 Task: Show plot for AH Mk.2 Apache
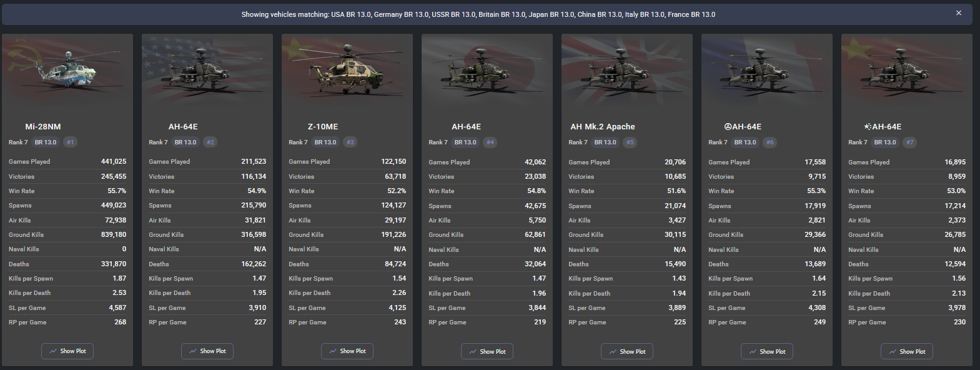point(627,352)
